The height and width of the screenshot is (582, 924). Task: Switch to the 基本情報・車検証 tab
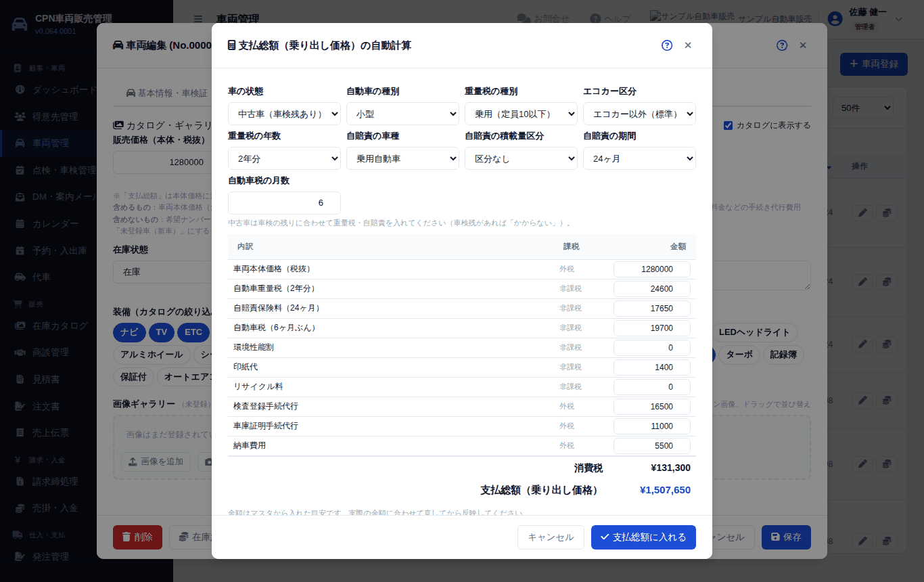coord(166,93)
